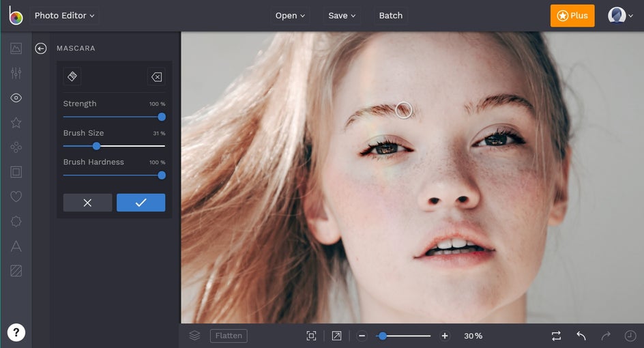Open the Graphics heart sidebar icon
The height and width of the screenshot is (348, 644).
[16, 197]
